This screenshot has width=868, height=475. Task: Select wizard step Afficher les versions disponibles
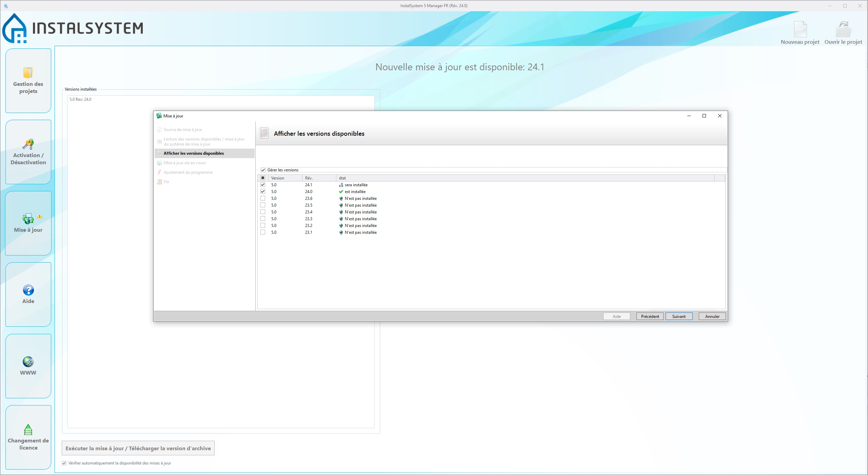point(204,153)
